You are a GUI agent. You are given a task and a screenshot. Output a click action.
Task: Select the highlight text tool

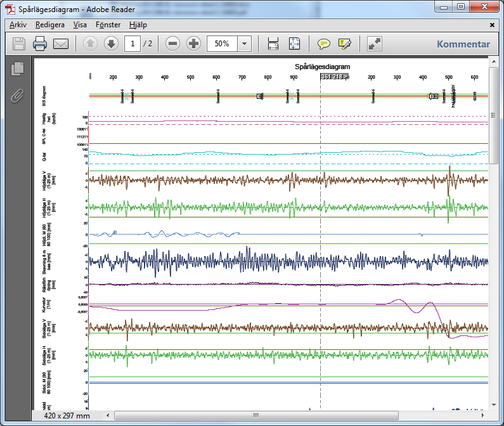[345, 44]
